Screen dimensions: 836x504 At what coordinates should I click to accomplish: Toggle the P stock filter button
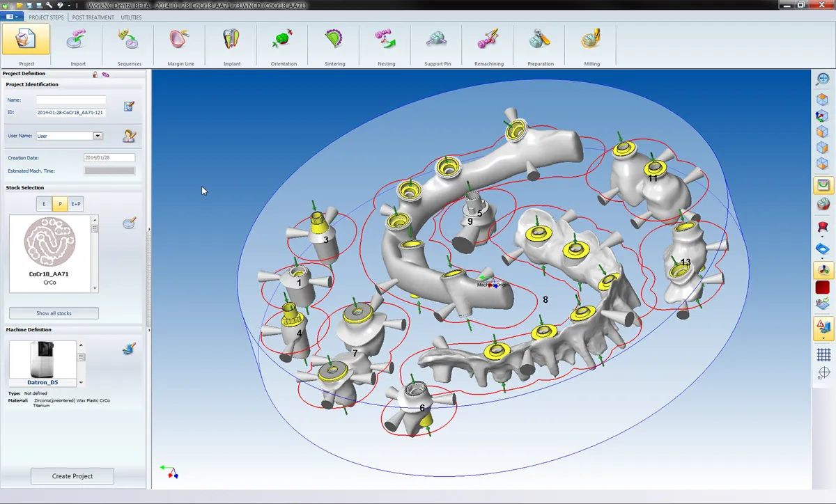(x=60, y=204)
